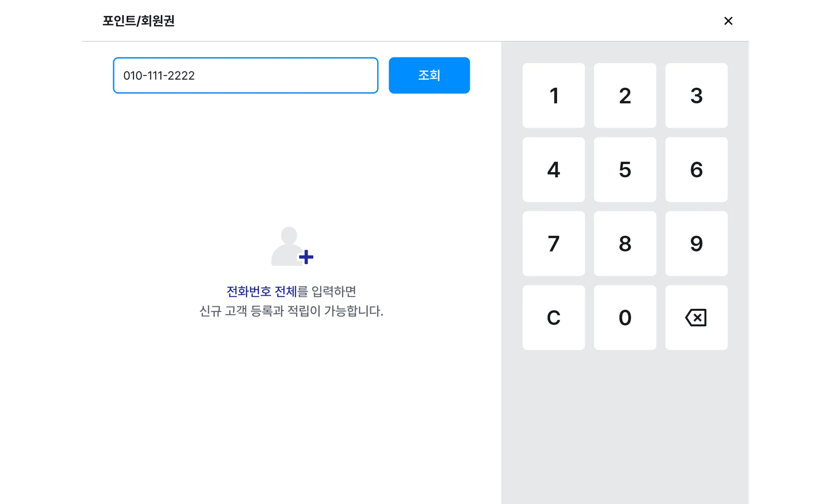
Task: Tap keypad number 8
Action: coord(625,243)
